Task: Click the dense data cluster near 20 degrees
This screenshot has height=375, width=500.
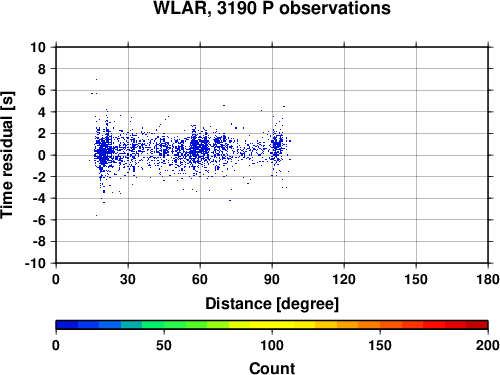Action: click(x=103, y=151)
